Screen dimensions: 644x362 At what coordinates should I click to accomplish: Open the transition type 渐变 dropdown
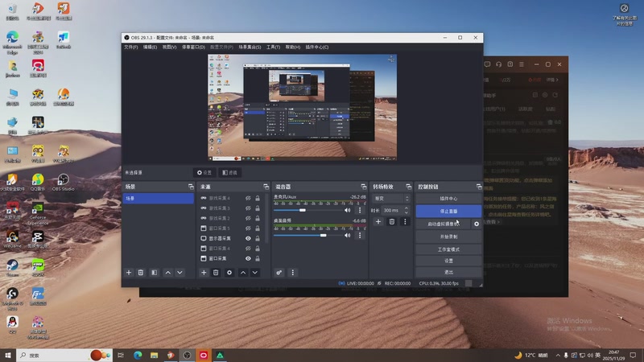391,199
